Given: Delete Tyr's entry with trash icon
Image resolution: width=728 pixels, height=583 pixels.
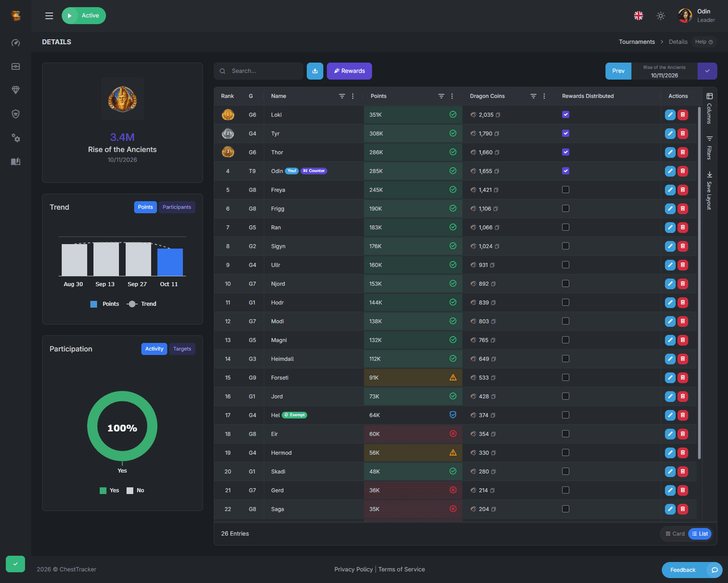Looking at the screenshot, I should pyautogui.click(x=683, y=134).
